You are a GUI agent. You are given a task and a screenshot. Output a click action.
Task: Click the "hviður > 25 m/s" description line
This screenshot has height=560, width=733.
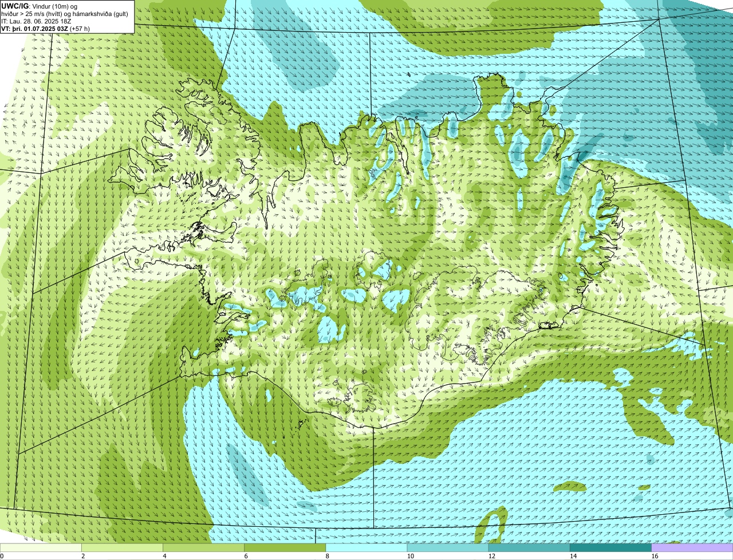tap(65, 14)
